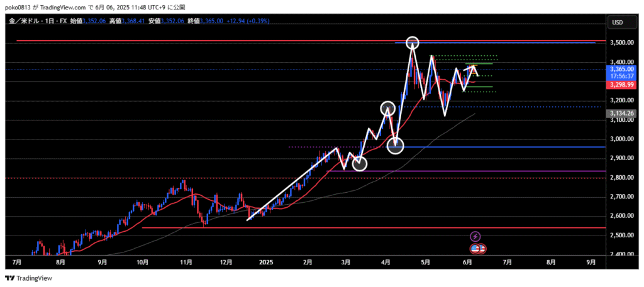Click the white arrow drawing near the latest candles
Image resolution: width=644 pixels, height=287 pixels.
(472, 70)
